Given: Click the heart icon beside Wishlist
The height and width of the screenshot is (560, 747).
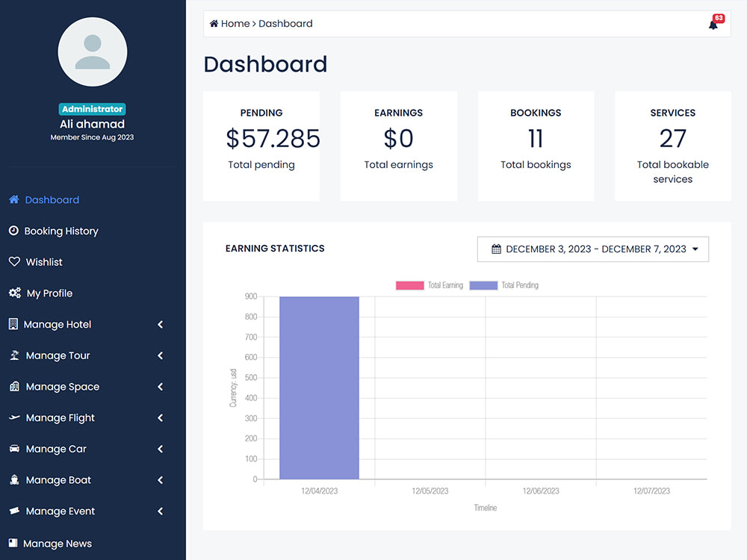Looking at the screenshot, I should (13, 261).
